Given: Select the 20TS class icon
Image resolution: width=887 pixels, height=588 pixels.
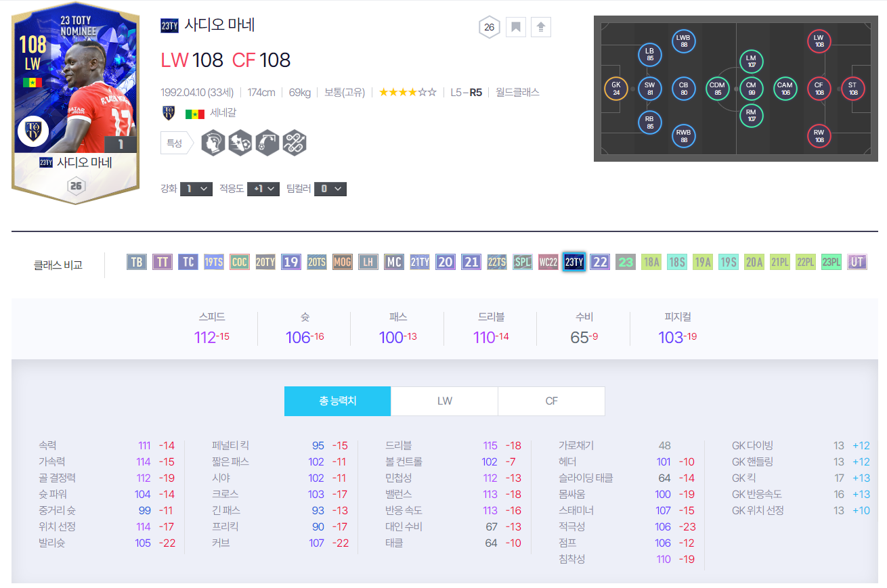Looking at the screenshot, I should [317, 262].
